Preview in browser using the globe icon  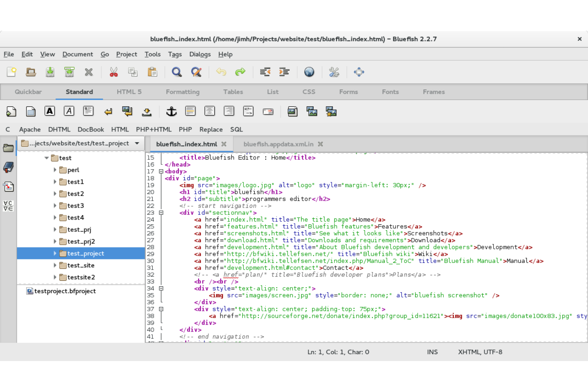point(309,72)
